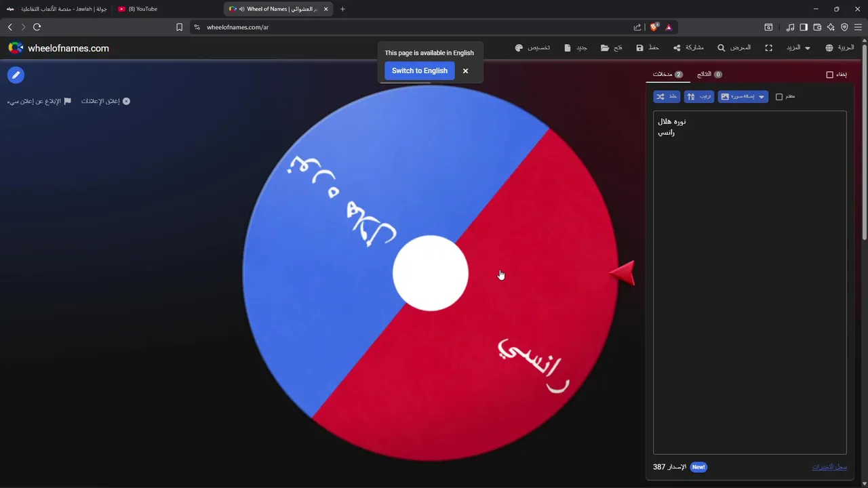Bookmark this page icon

click(x=179, y=27)
